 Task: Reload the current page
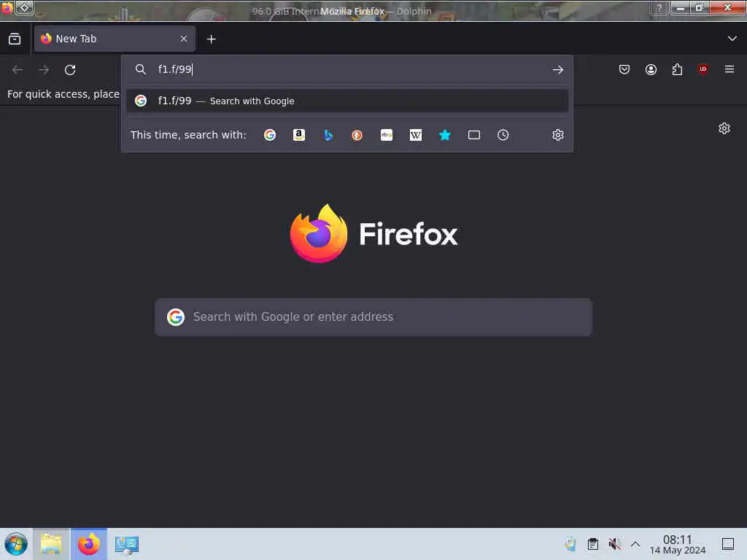pyautogui.click(x=70, y=69)
